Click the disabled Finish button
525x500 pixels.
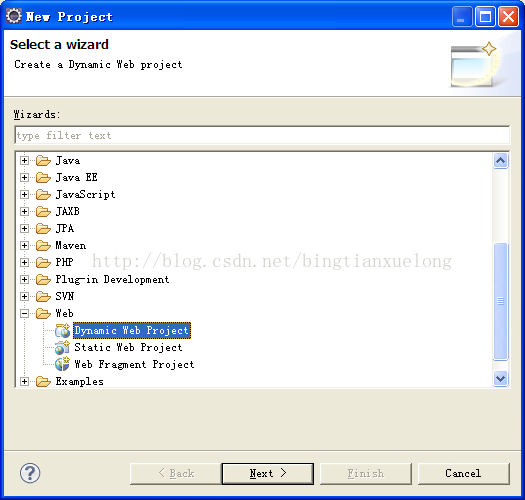coord(366,474)
